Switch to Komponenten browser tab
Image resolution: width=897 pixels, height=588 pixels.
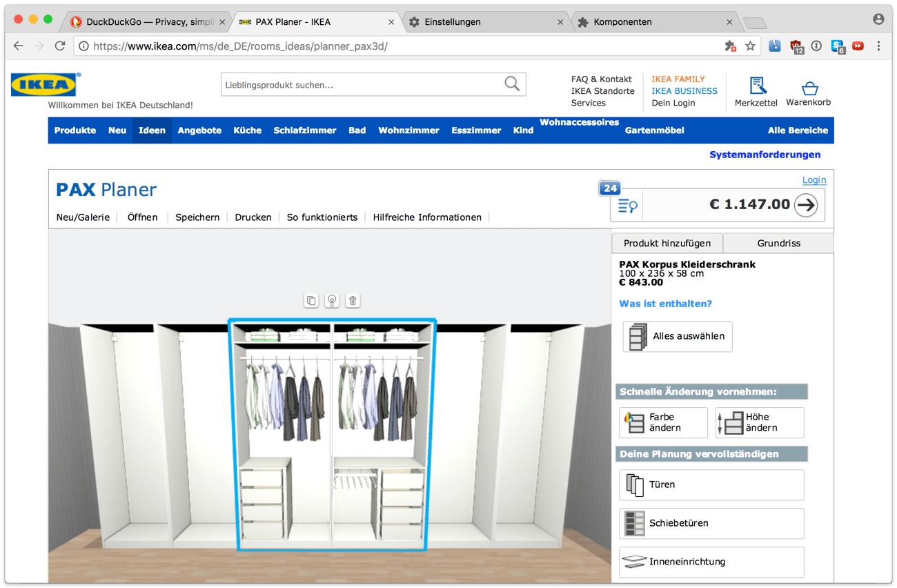pyautogui.click(x=655, y=22)
